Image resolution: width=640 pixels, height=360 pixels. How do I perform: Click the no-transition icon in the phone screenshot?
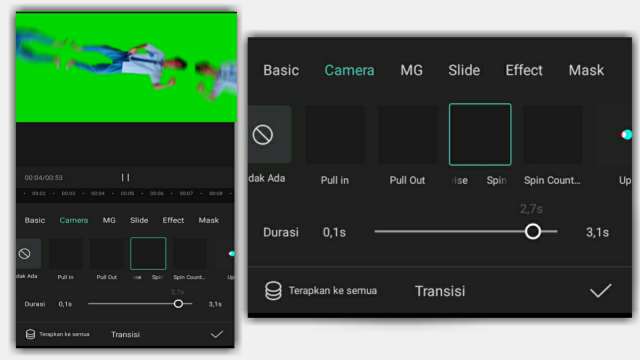24,254
